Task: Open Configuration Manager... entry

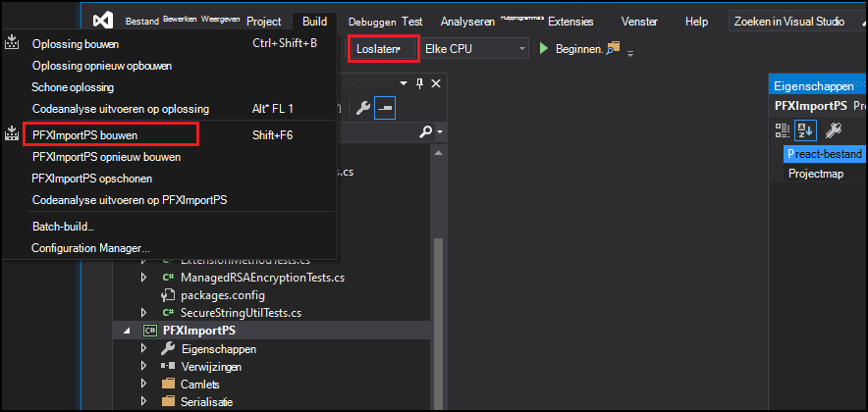Action: (x=169, y=248)
